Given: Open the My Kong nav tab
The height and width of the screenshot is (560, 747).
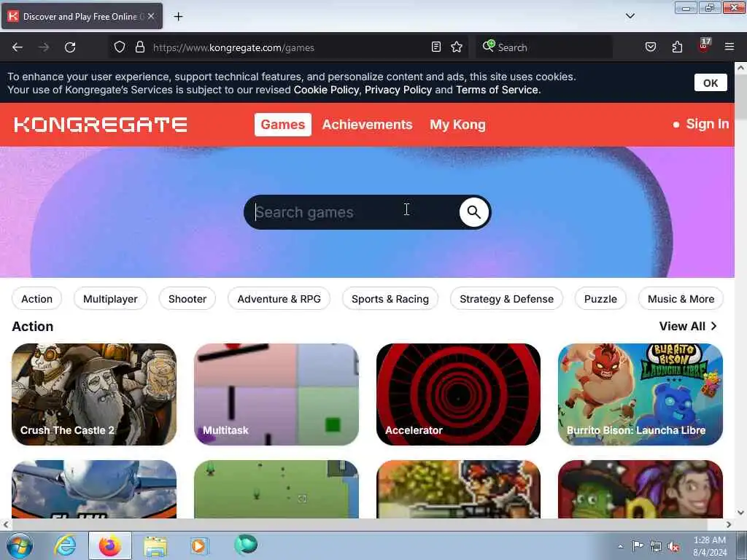Looking at the screenshot, I should 457,125.
